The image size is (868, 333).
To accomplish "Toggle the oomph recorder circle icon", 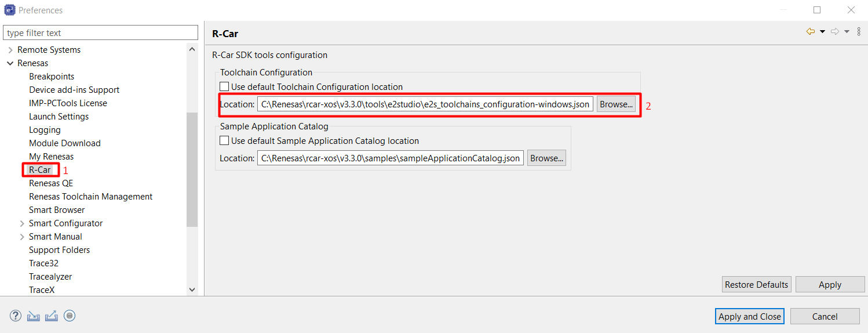I will 70,316.
